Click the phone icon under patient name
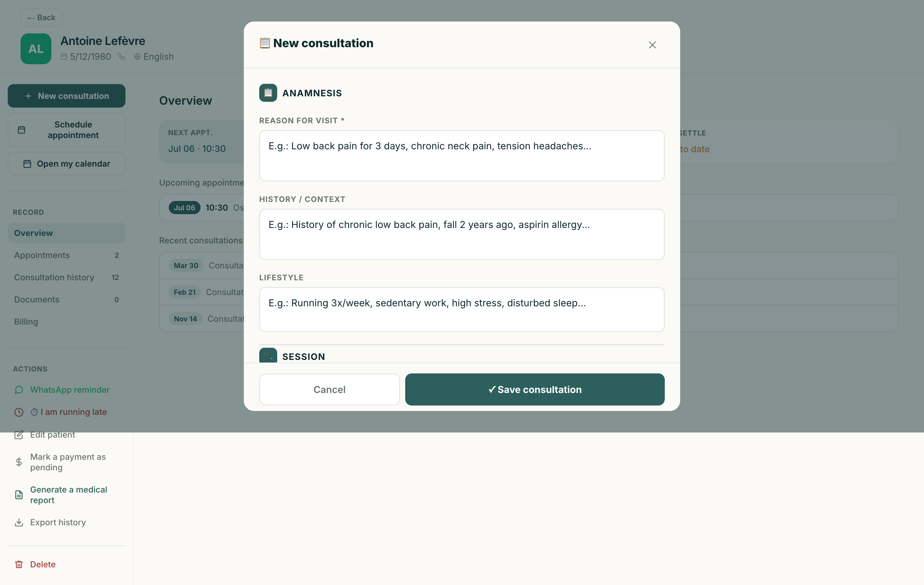The image size is (924, 585). point(121,57)
